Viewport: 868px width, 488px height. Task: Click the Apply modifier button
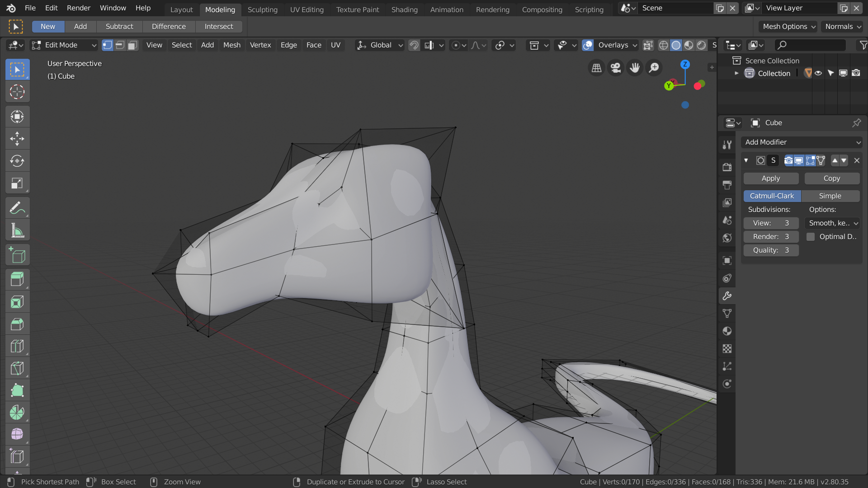tap(771, 178)
